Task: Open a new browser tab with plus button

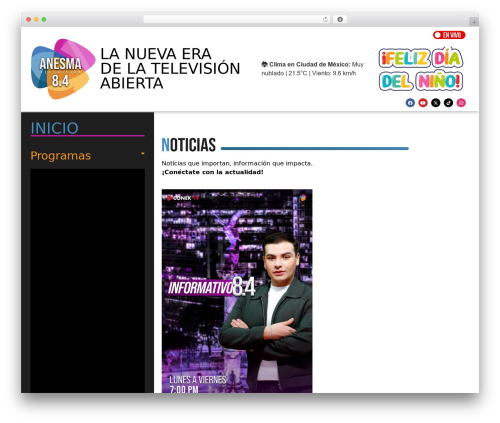Action: (474, 22)
